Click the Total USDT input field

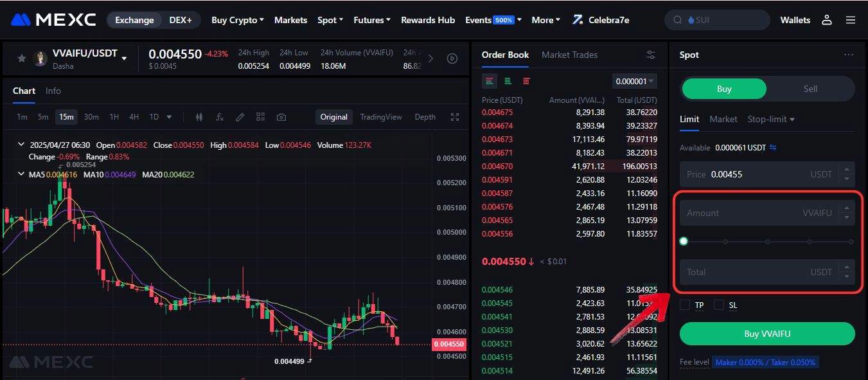click(x=767, y=272)
